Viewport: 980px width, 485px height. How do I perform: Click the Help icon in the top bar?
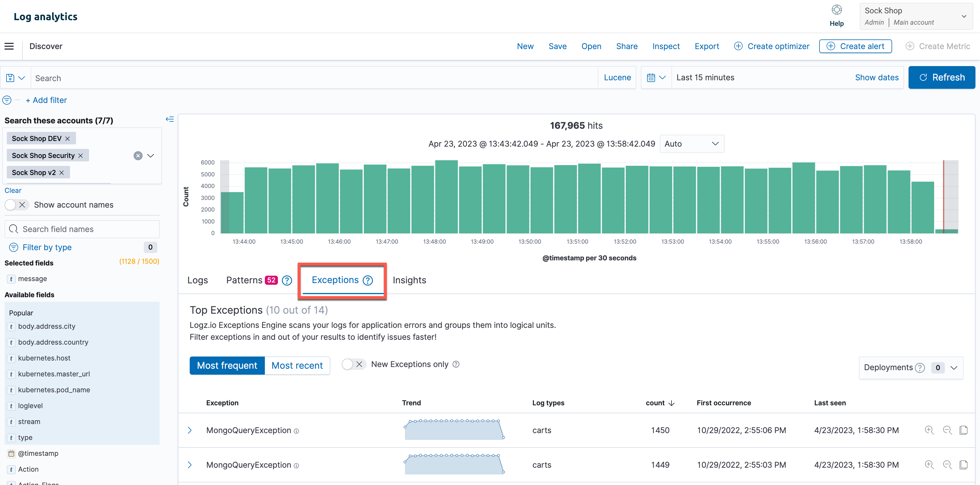[837, 10]
